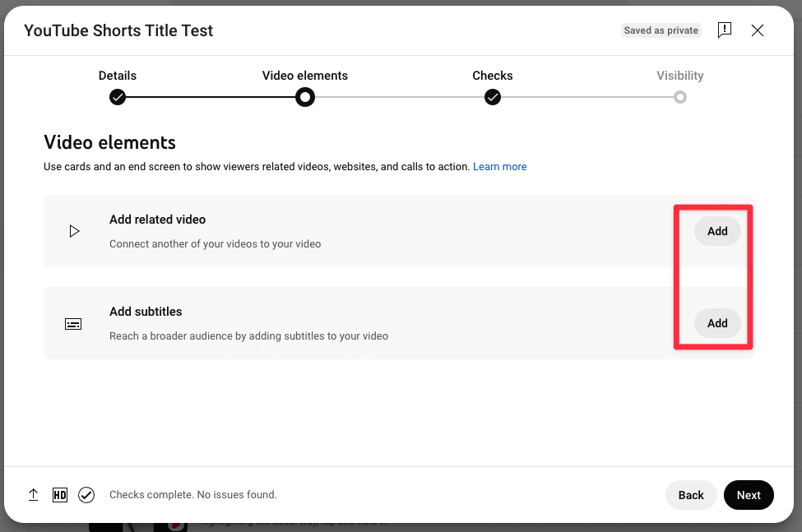The height and width of the screenshot is (532, 802).
Task: Click the send feedback icon
Action: [x=724, y=30]
